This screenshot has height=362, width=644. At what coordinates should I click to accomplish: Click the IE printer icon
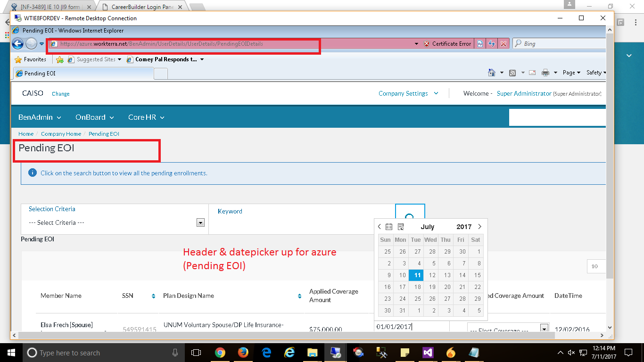coord(545,73)
